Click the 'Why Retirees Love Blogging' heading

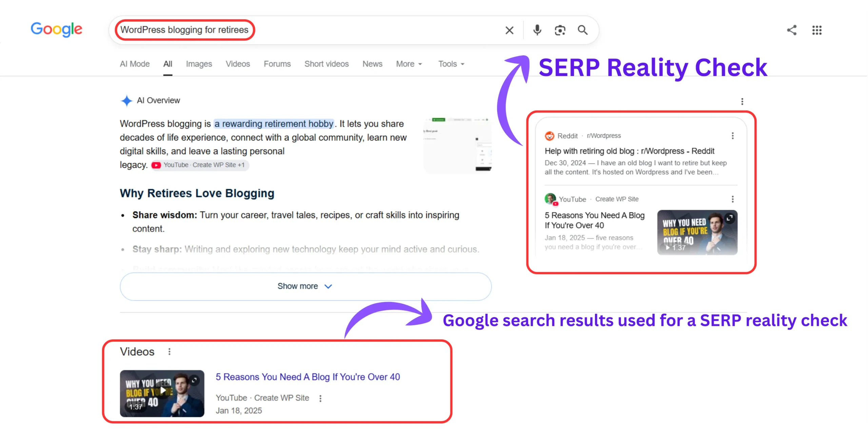pos(197,193)
